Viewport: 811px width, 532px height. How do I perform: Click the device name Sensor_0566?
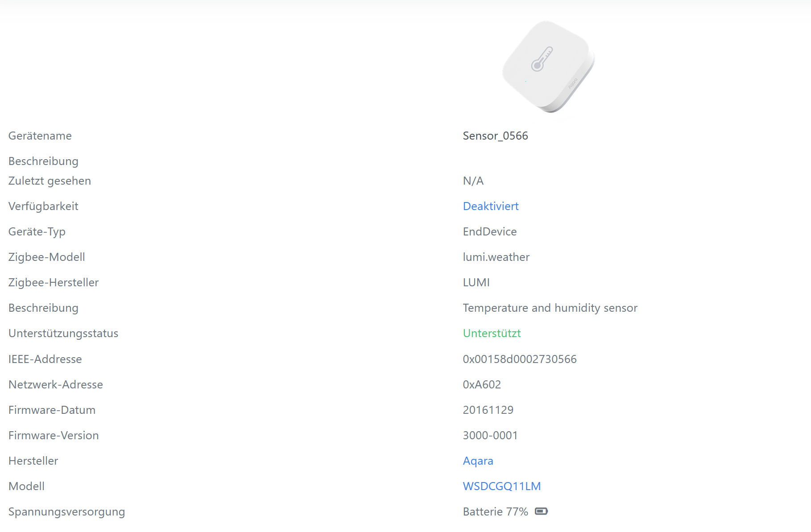495,136
